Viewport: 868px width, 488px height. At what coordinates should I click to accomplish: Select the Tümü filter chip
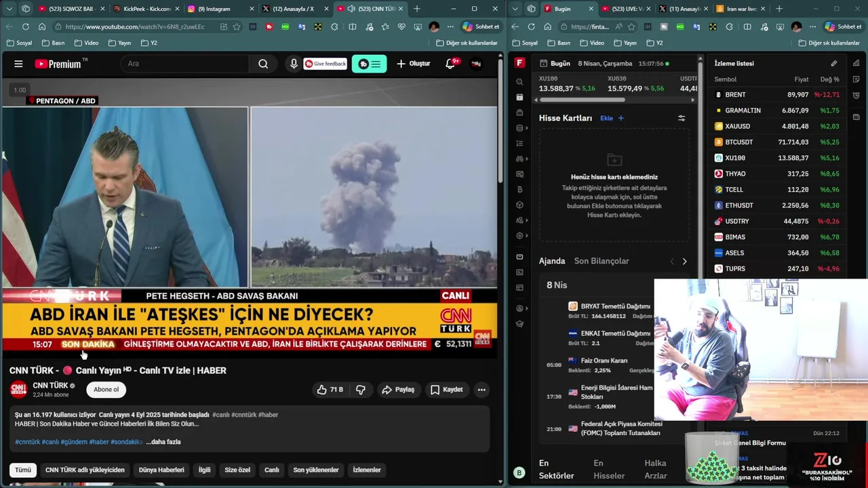coord(23,470)
